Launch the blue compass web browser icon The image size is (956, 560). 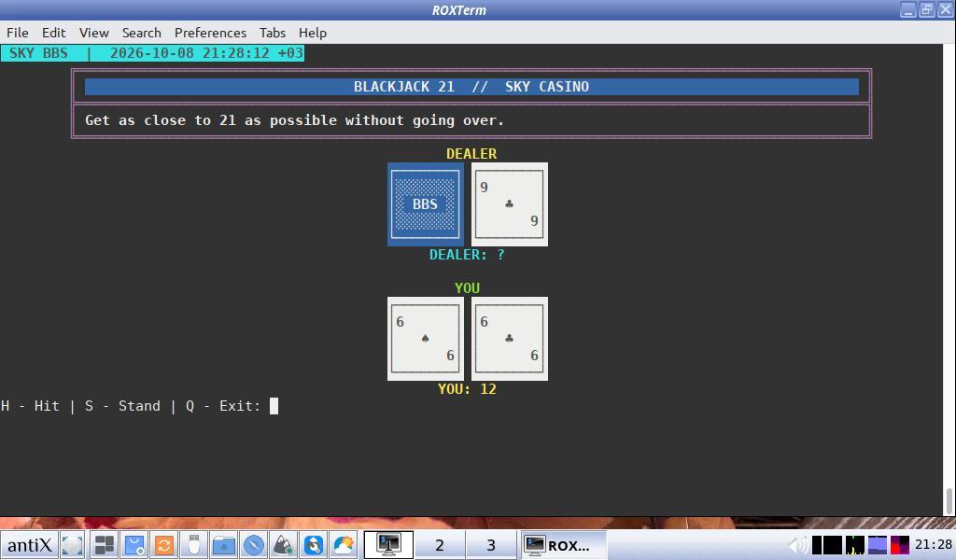coord(254,545)
